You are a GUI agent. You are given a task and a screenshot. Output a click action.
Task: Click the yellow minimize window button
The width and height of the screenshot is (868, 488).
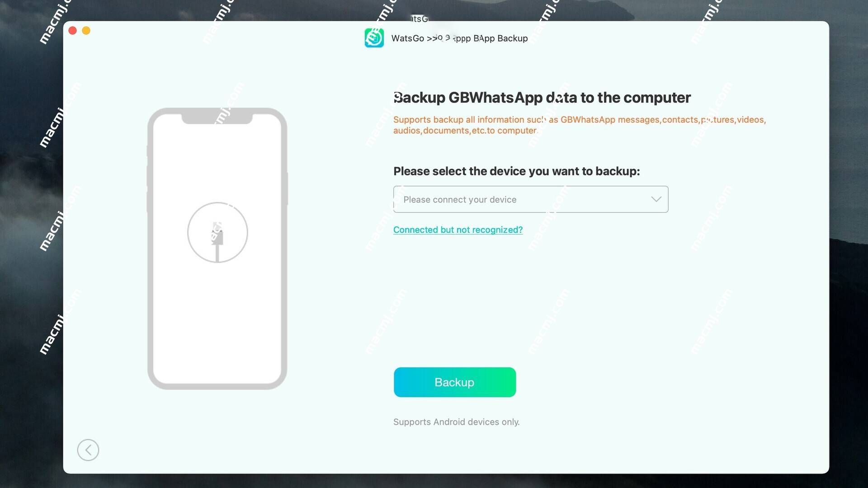click(x=85, y=30)
